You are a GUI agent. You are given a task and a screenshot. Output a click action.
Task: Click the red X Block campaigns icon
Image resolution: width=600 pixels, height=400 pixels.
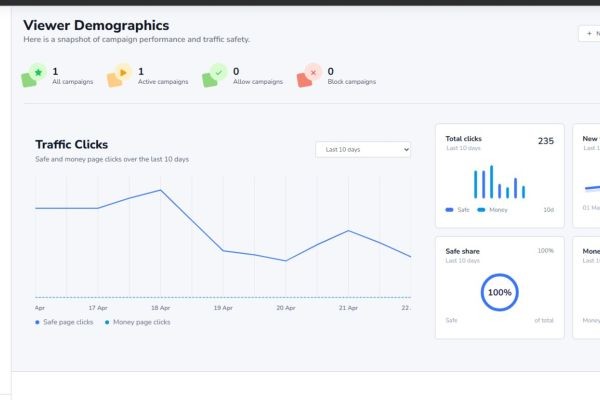pyautogui.click(x=309, y=75)
